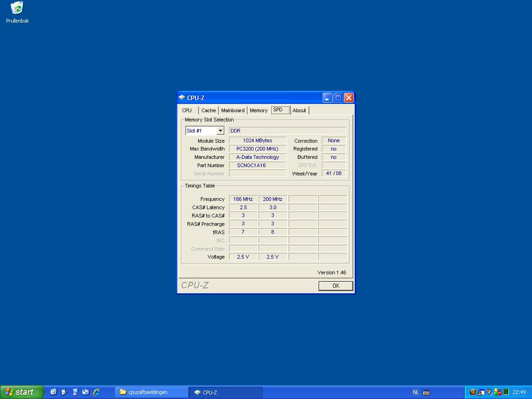Minimize the CPU-Z window

pyautogui.click(x=327, y=98)
